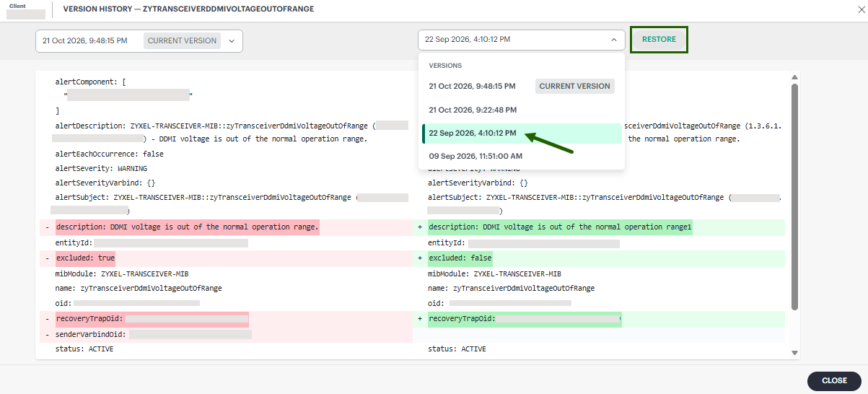Click 'alertComponent: [' line
Screen dimensions: 868x394
90,82
